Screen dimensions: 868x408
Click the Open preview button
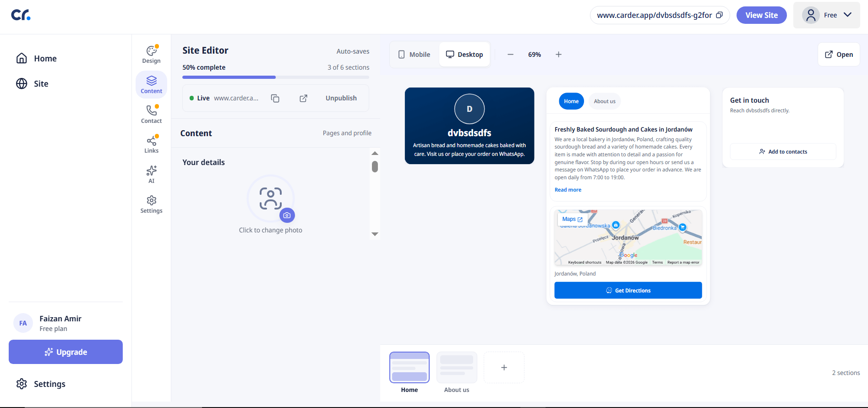click(x=839, y=55)
